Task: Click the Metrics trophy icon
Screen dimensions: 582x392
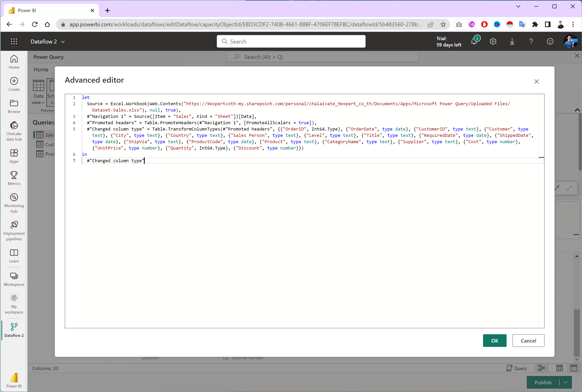Action: 14,175
